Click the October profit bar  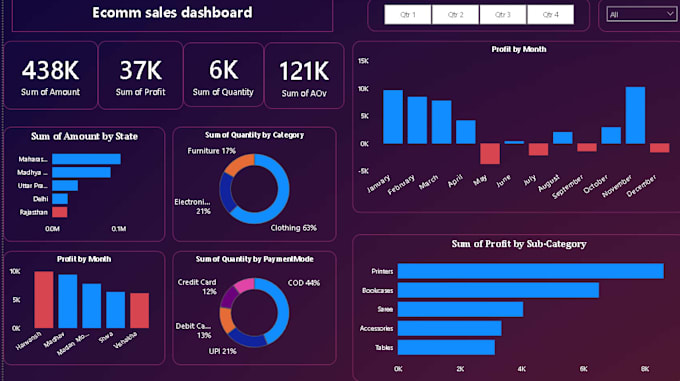pos(611,135)
